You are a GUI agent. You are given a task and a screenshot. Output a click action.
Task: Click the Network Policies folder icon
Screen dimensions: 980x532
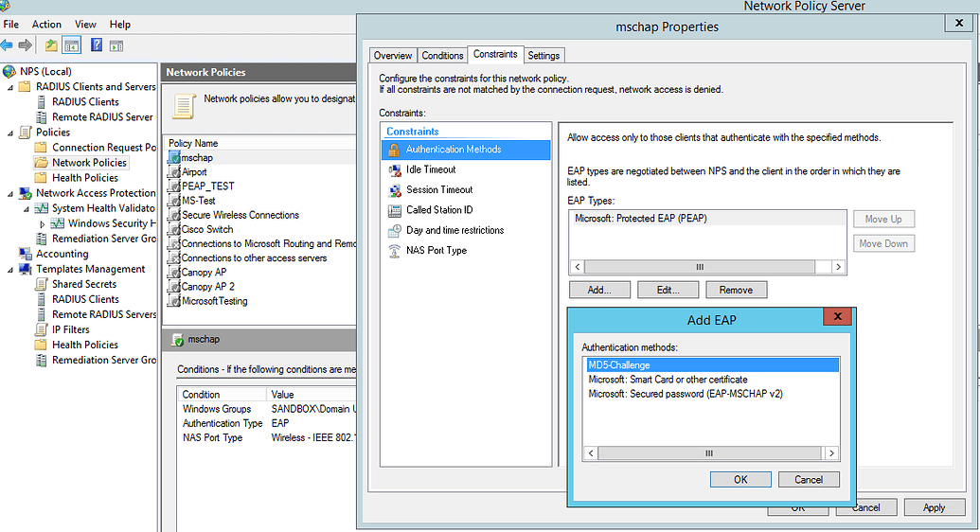coord(42,163)
